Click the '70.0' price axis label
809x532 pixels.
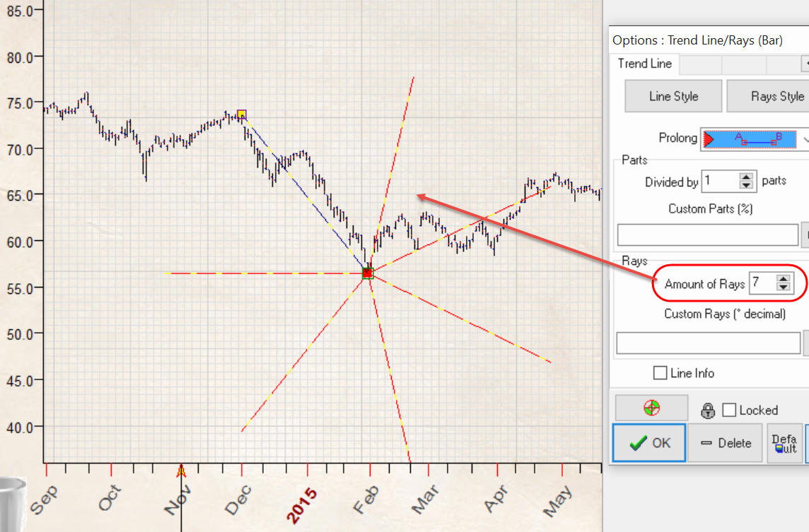20,150
